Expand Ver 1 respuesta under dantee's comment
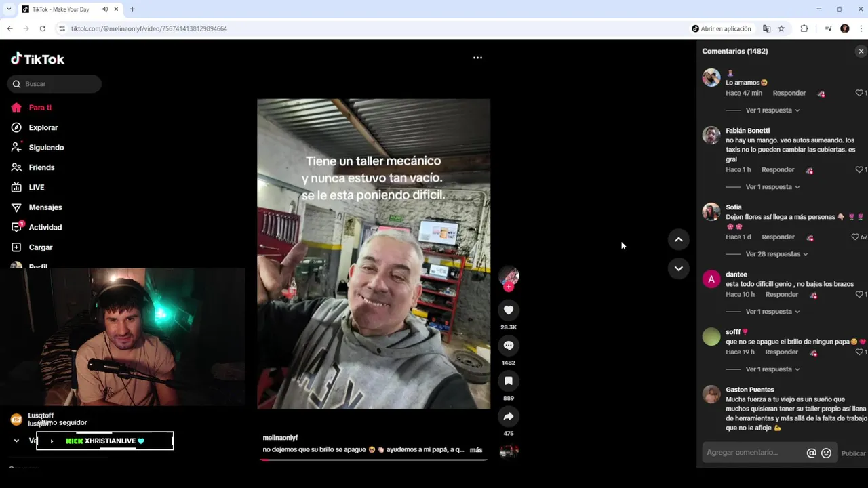Screen dimensions: 868x488 click(x=772, y=311)
